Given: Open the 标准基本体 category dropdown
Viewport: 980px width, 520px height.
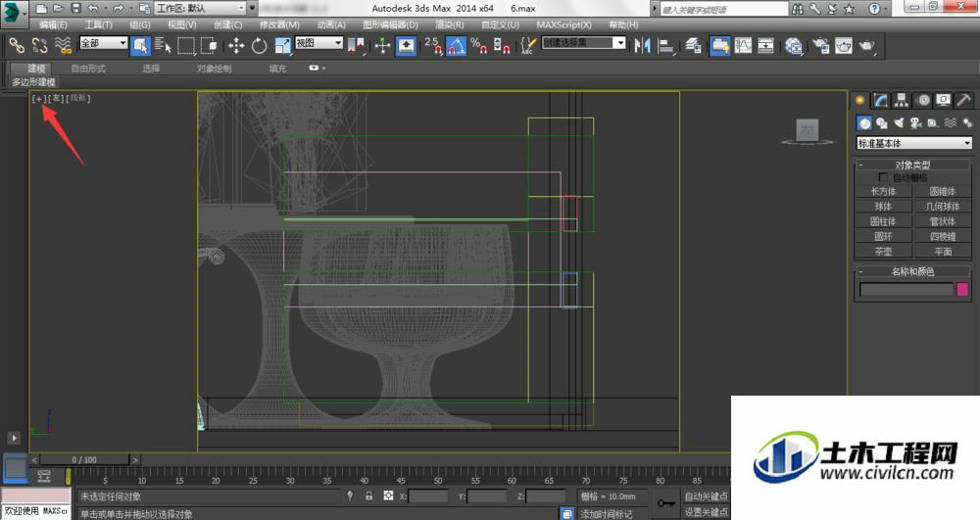Looking at the screenshot, I should click(x=913, y=143).
